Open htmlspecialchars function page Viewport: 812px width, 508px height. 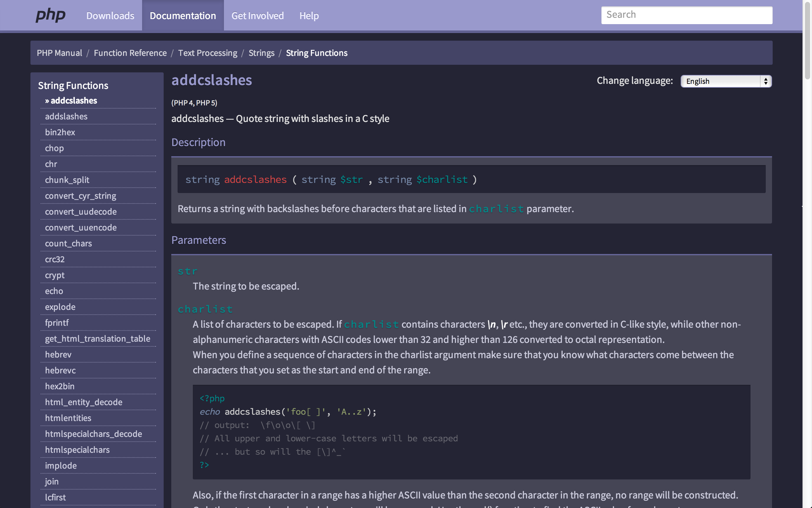click(x=77, y=450)
